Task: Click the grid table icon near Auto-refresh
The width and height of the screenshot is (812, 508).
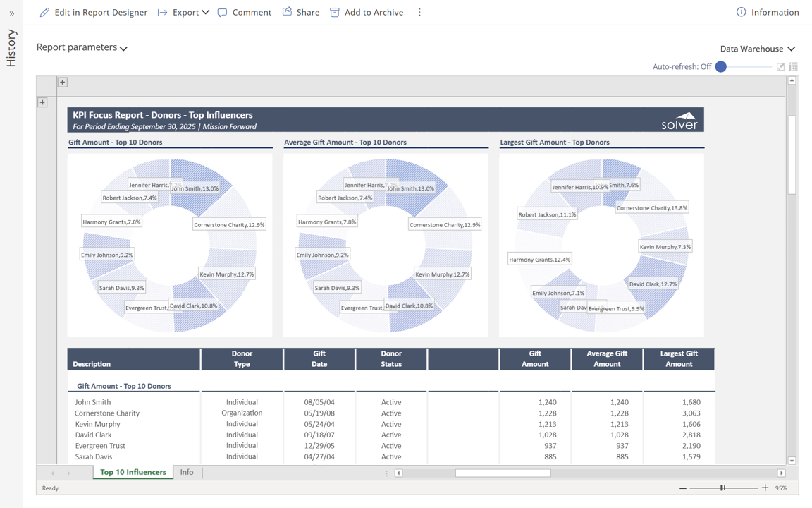Action: tap(794, 67)
